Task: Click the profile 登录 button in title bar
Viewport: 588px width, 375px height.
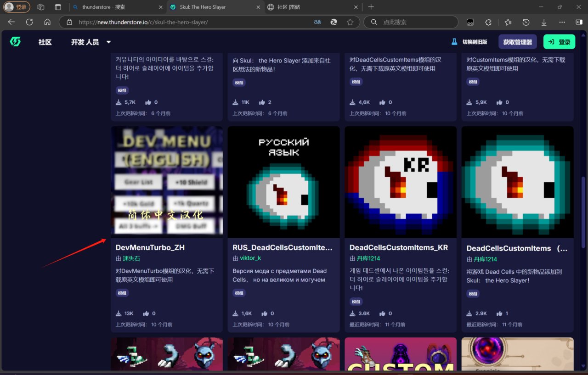Action: [17, 7]
